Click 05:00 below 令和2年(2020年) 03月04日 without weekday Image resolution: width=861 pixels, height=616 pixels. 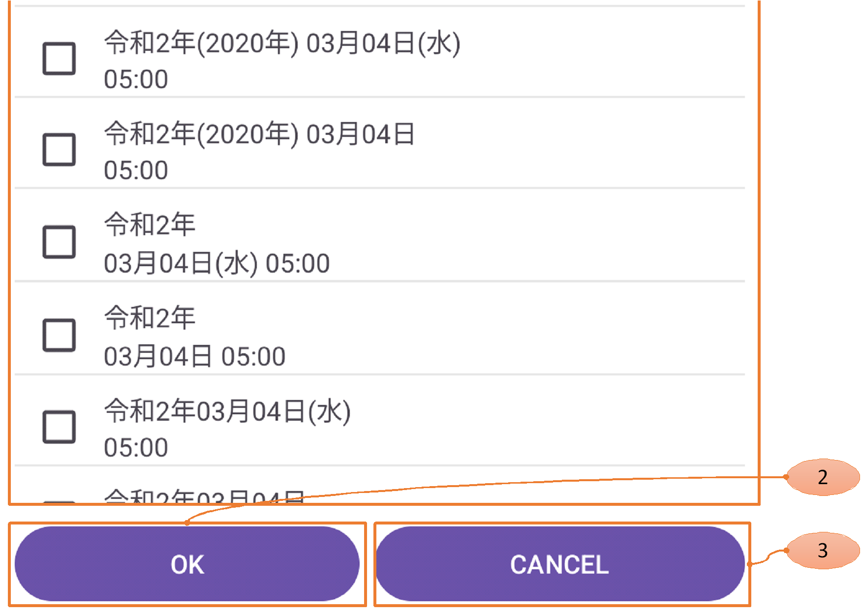pyautogui.click(x=136, y=170)
